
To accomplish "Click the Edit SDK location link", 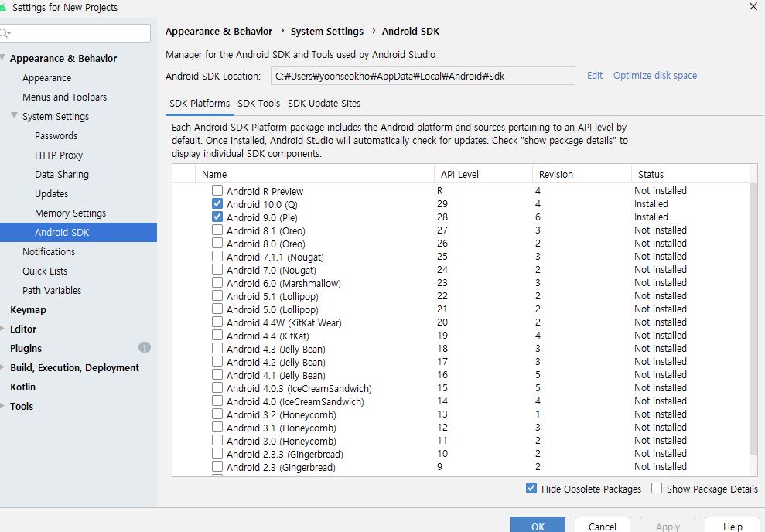I will click(x=594, y=76).
